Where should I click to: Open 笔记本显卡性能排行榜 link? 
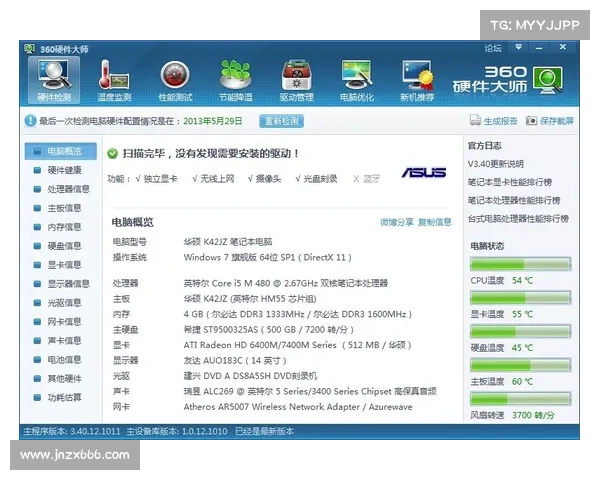(x=510, y=182)
